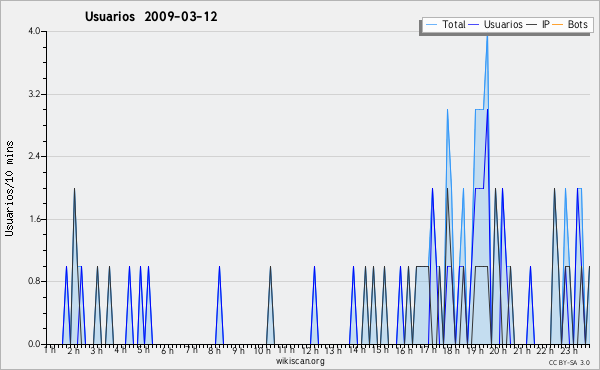Viewport: 600px width, 370px height.
Task: Click the 18 h x-axis label
Action: tap(452, 350)
